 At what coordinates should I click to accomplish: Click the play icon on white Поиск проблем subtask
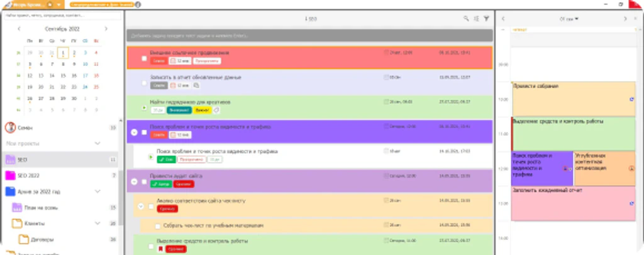(151, 157)
